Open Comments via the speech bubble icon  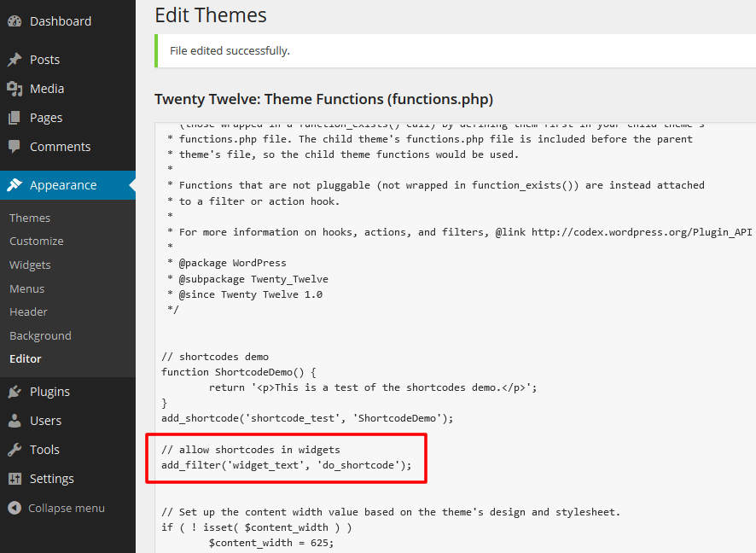pyautogui.click(x=15, y=146)
